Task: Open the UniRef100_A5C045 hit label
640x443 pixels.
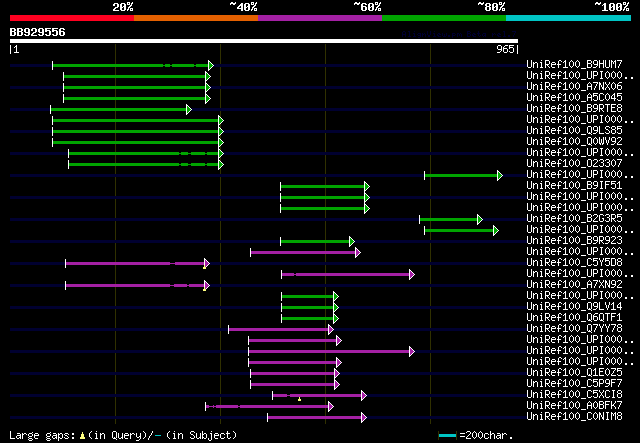Action: pos(574,97)
